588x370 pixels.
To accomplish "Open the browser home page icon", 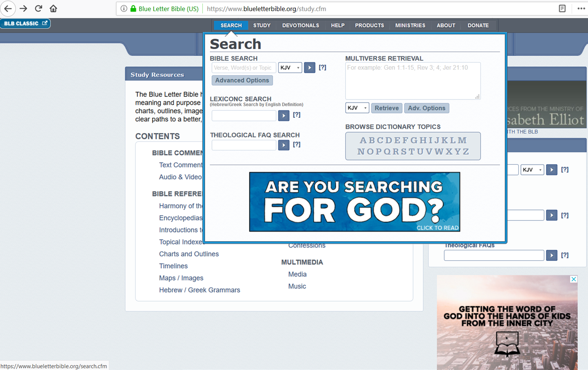I will pos(53,9).
